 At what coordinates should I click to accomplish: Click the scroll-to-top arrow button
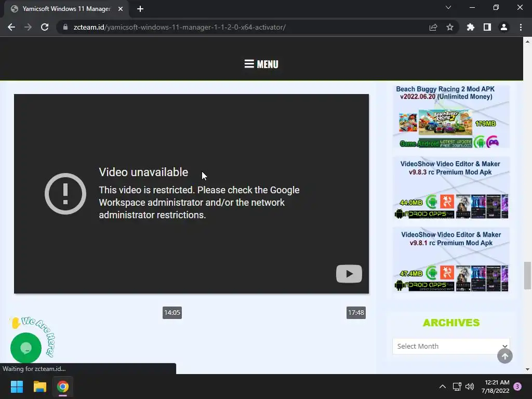pyautogui.click(x=505, y=356)
